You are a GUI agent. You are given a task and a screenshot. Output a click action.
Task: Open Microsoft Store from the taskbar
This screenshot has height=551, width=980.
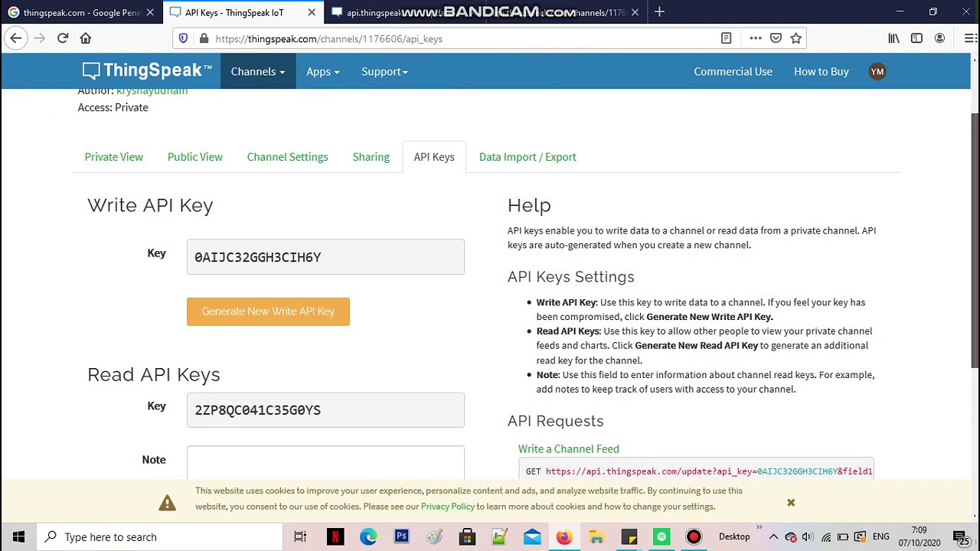pyautogui.click(x=467, y=537)
